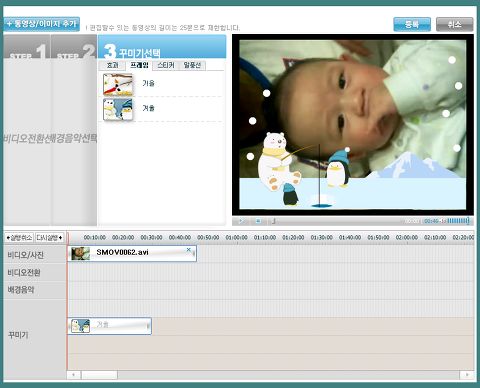Click the 배경음악 track label

[x=21, y=290]
